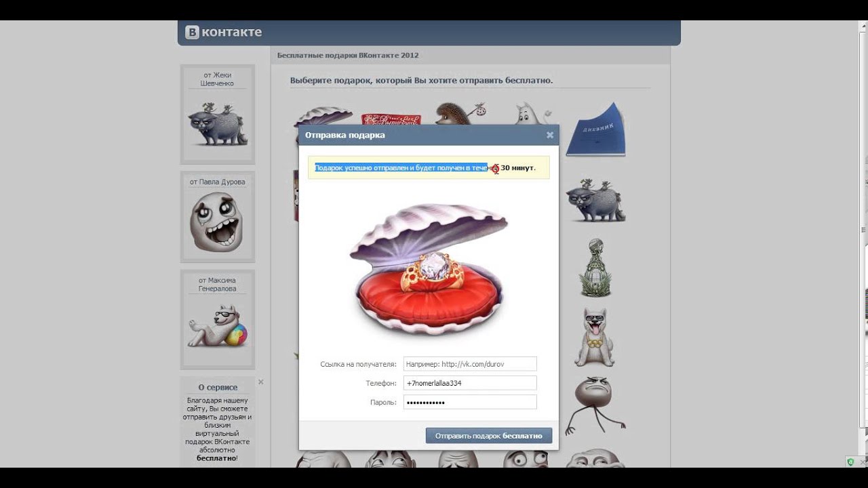Click the О сервисе heading
The height and width of the screenshot is (488, 868).
point(218,388)
